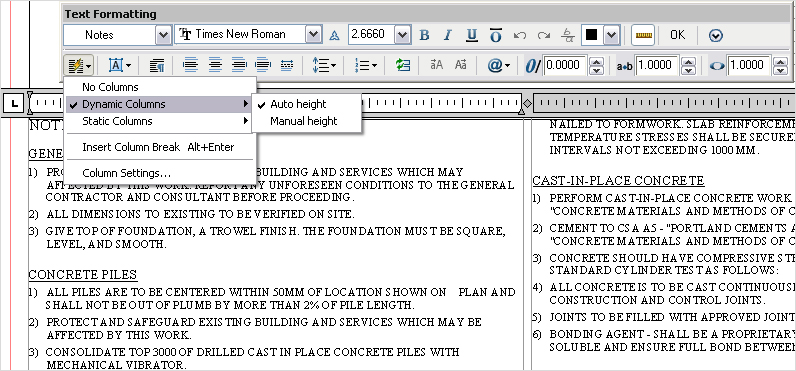Toggle Underline text formatting
796x371 pixels.
point(472,35)
